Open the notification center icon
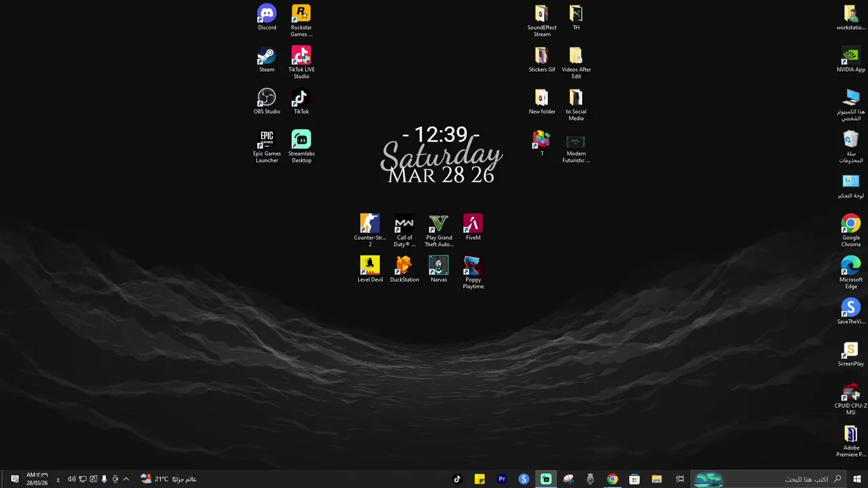This screenshot has width=868, height=488. (x=14, y=479)
